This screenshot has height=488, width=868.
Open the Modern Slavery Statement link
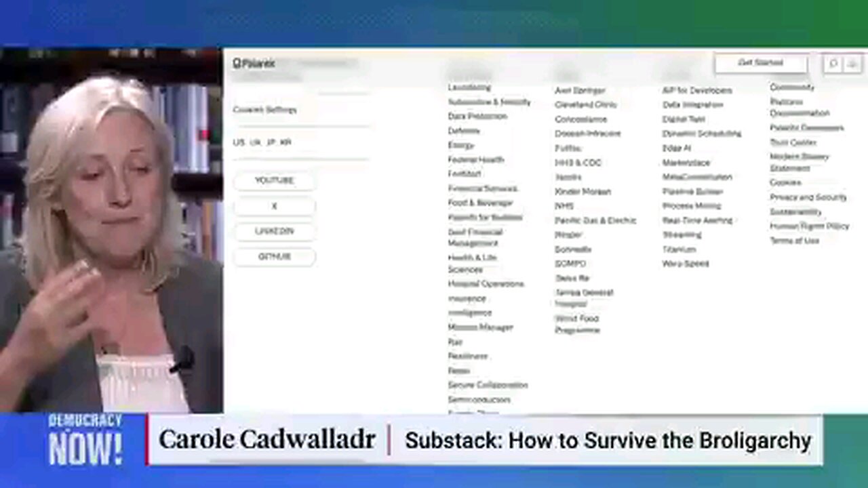tap(800, 163)
